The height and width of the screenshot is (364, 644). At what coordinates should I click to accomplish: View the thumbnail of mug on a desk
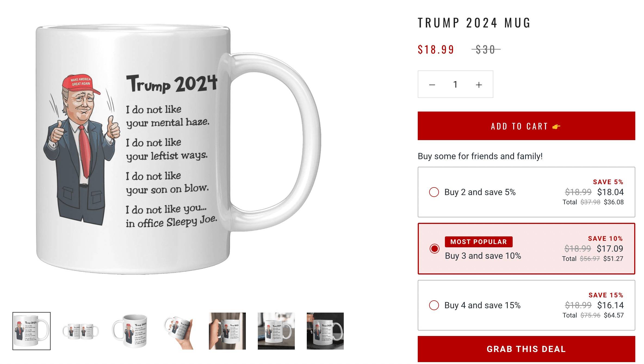(x=276, y=331)
